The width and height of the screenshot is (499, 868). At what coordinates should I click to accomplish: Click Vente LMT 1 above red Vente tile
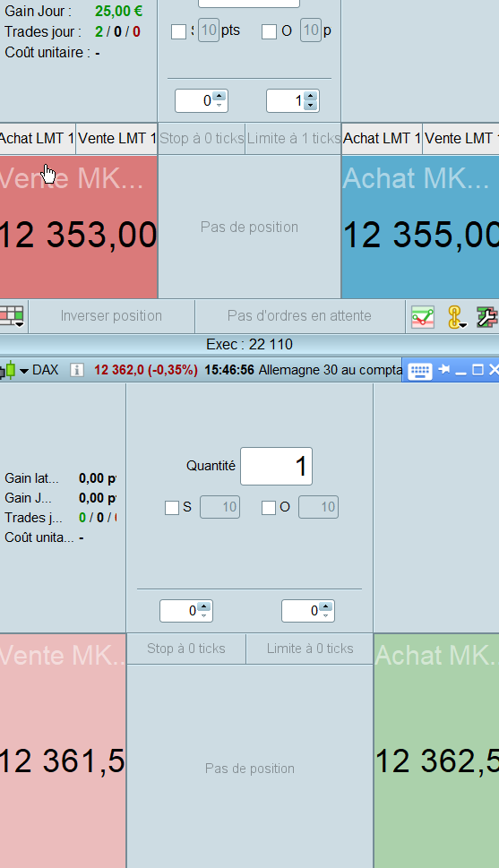[116, 138]
